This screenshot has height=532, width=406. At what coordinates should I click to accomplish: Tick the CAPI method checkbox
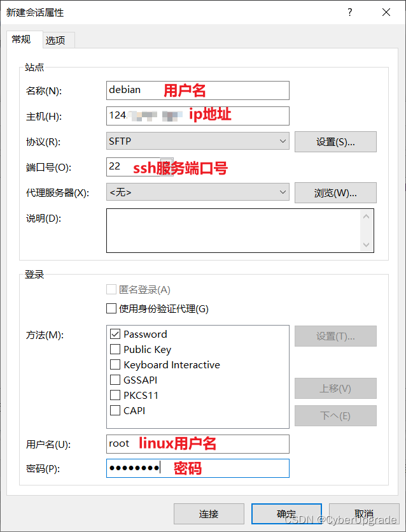tap(115, 410)
